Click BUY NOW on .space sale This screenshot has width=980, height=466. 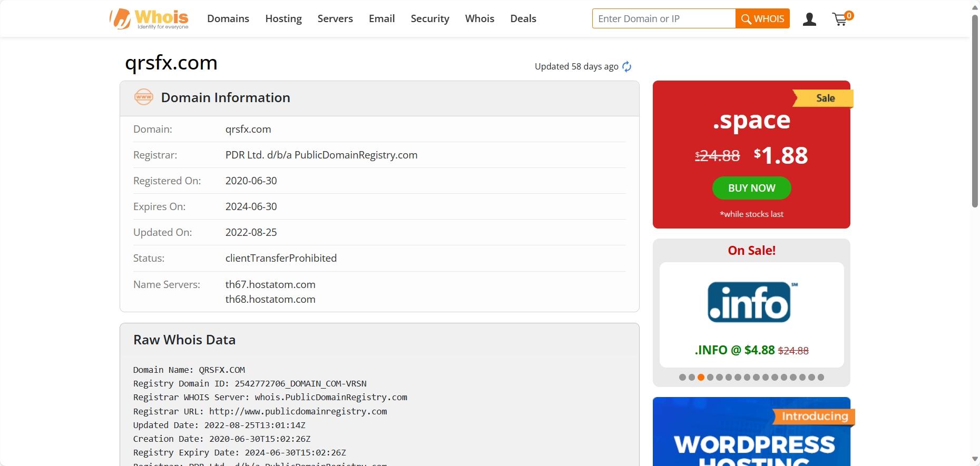click(x=751, y=188)
